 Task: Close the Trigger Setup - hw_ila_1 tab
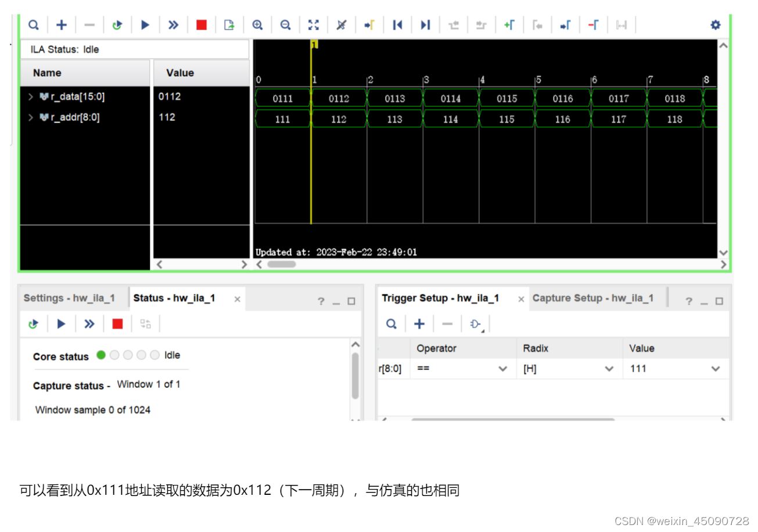coord(521,299)
